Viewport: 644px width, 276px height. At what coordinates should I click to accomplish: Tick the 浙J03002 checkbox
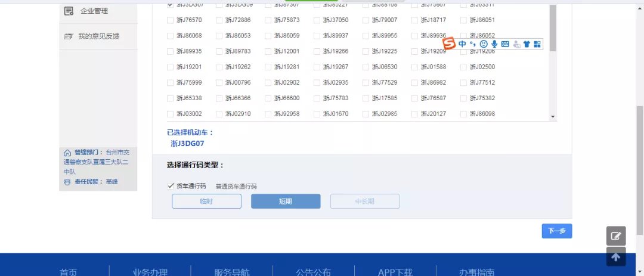(170, 114)
